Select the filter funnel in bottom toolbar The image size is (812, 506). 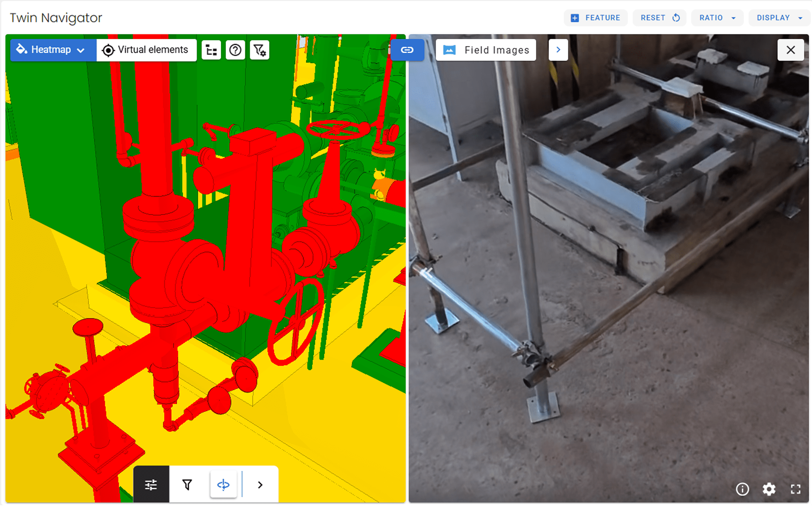187,485
